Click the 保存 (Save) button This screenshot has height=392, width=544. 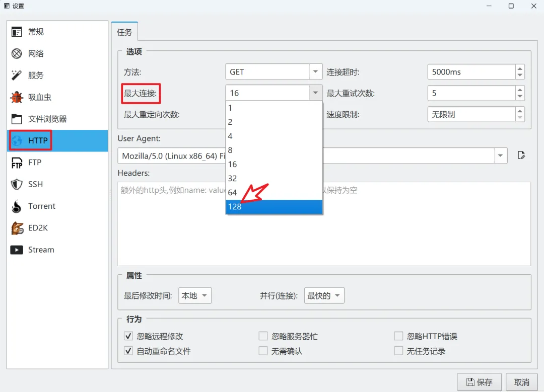pyautogui.click(x=479, y=381)
